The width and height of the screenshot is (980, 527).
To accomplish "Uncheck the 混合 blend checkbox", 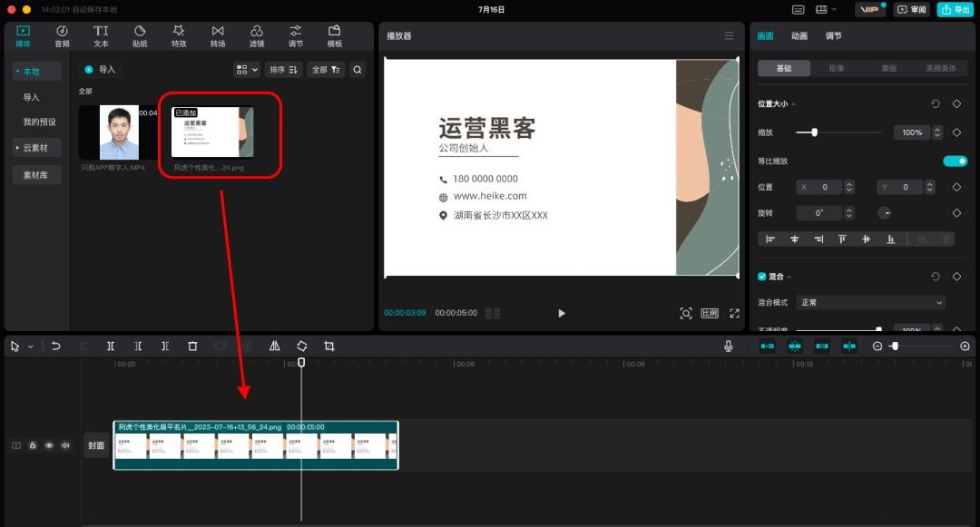I will (762, 276).
